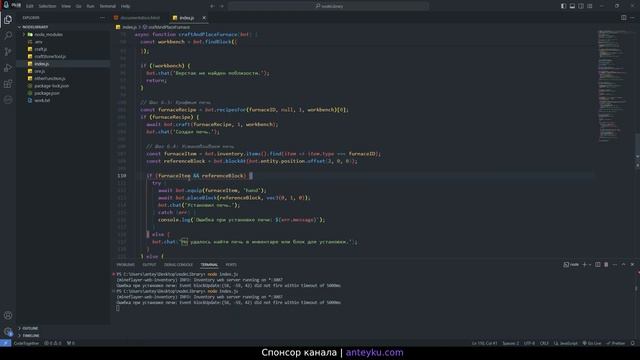Open the launch profile dropdown beside plus
The height and width of the screenshot is (360, 640).
(x=590, y=264)
